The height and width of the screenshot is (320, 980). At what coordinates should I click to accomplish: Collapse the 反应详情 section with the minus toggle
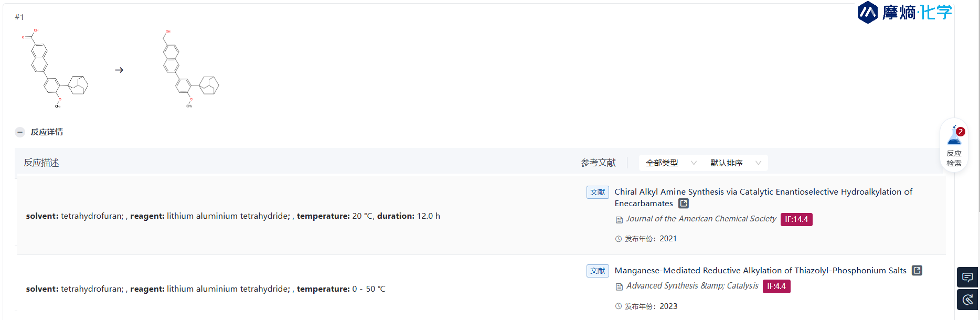point(20,132)
